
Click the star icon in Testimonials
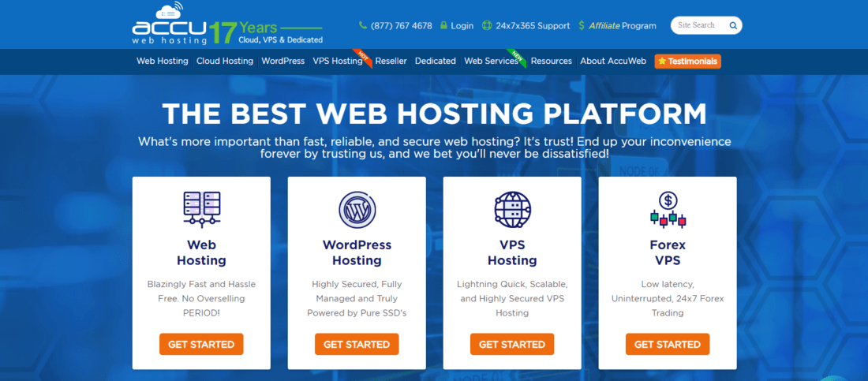coord(662,62)
